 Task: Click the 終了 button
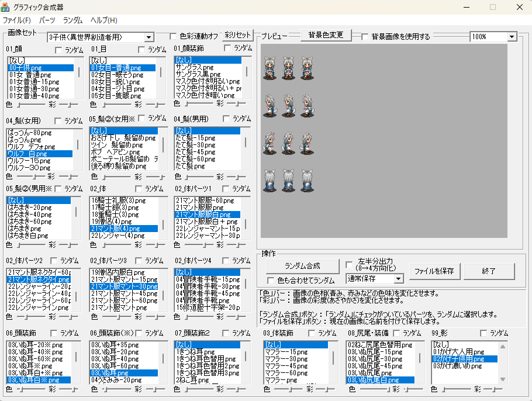tap(488, 271)
